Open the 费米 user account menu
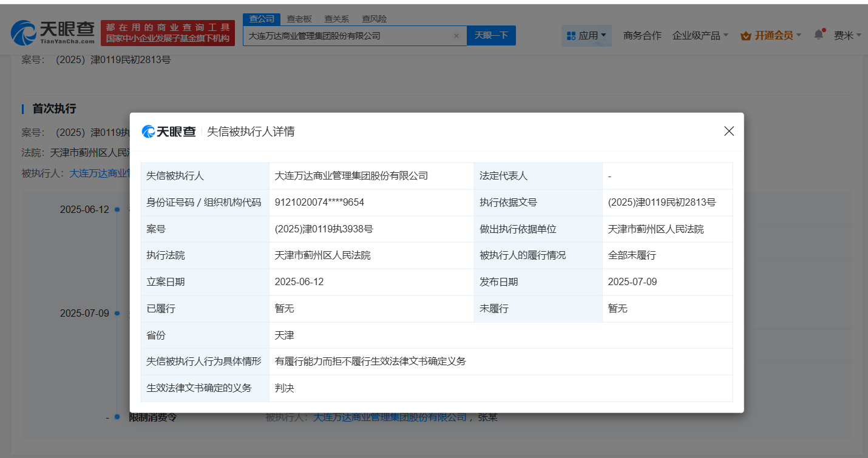This screenshot has height=458, width=868. [x=847, y=36]
